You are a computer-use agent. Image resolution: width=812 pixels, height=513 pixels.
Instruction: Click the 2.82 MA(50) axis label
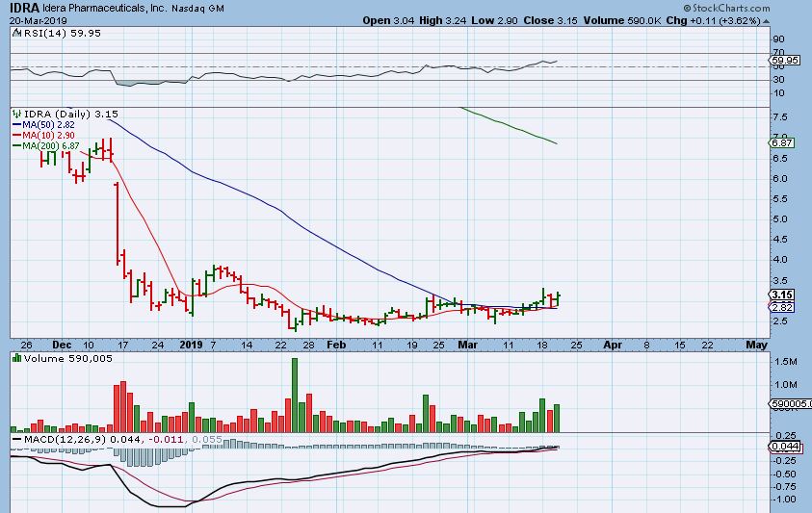[781, 307]
